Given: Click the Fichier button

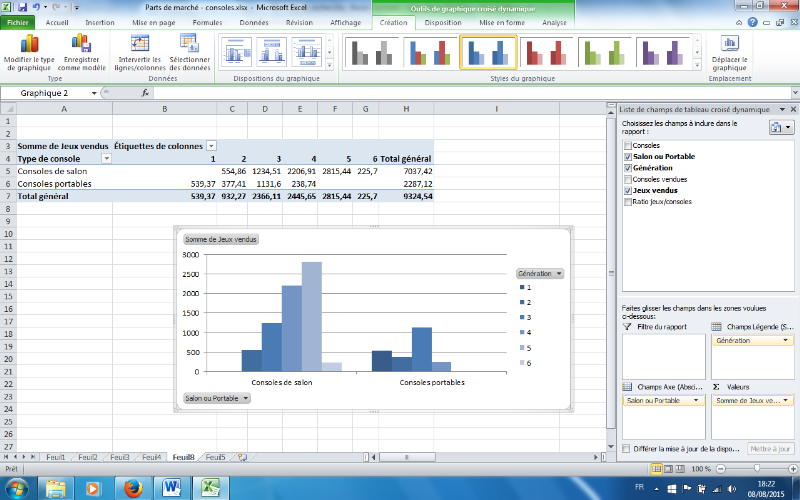Looking at the screenshot, I should point(18,21).
